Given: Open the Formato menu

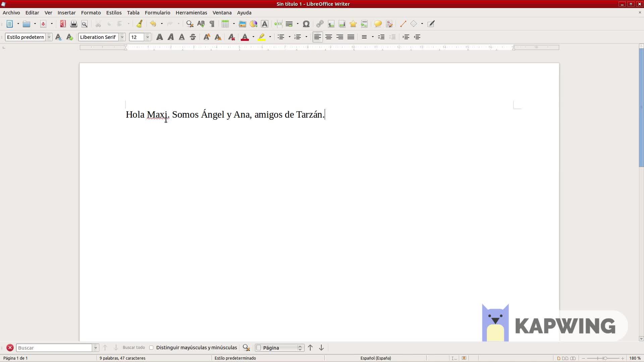Looking at the screenshot, I should (91, 12).
